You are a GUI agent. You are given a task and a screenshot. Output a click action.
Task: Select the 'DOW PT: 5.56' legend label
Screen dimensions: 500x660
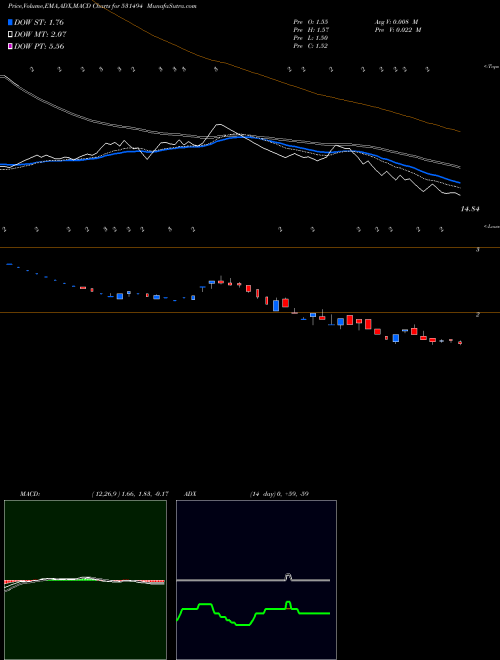coord(39,46)
